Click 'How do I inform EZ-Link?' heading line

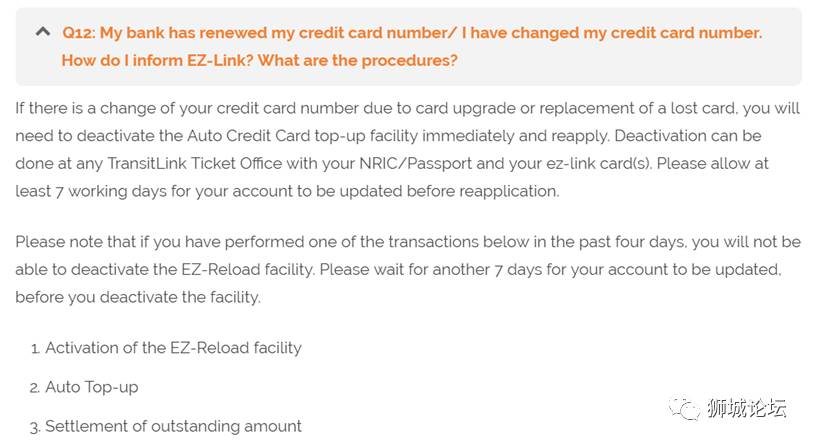coord(259,60)
